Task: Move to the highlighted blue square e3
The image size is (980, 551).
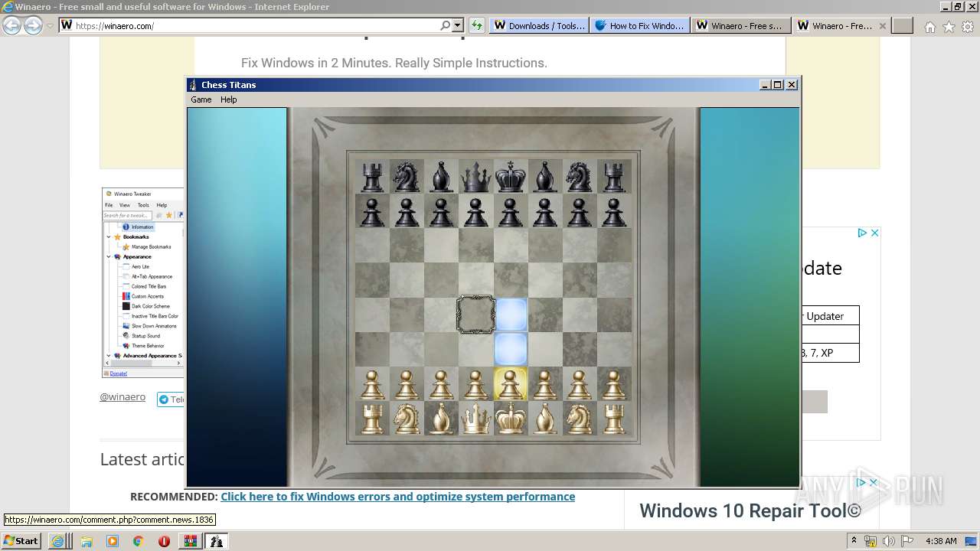Action: pyautogui.click(x=511, y=349)
